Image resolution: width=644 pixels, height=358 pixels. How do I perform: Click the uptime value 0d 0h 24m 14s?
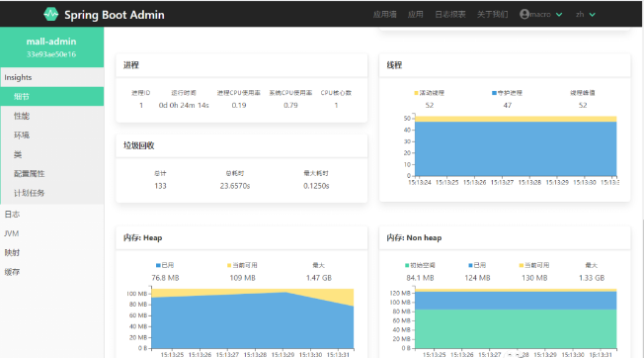point(184,105)
